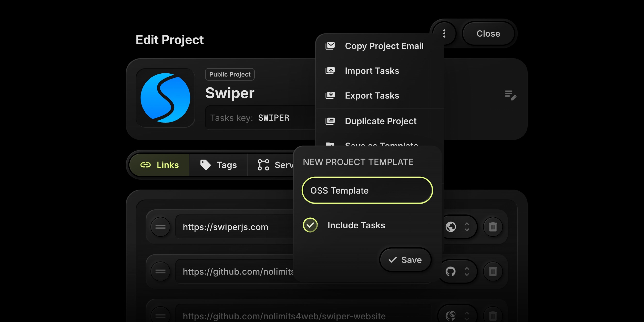The image size is (644, 322).
Task: Toggle the Include Tasks checkbox
Action: tap(310, 225)
